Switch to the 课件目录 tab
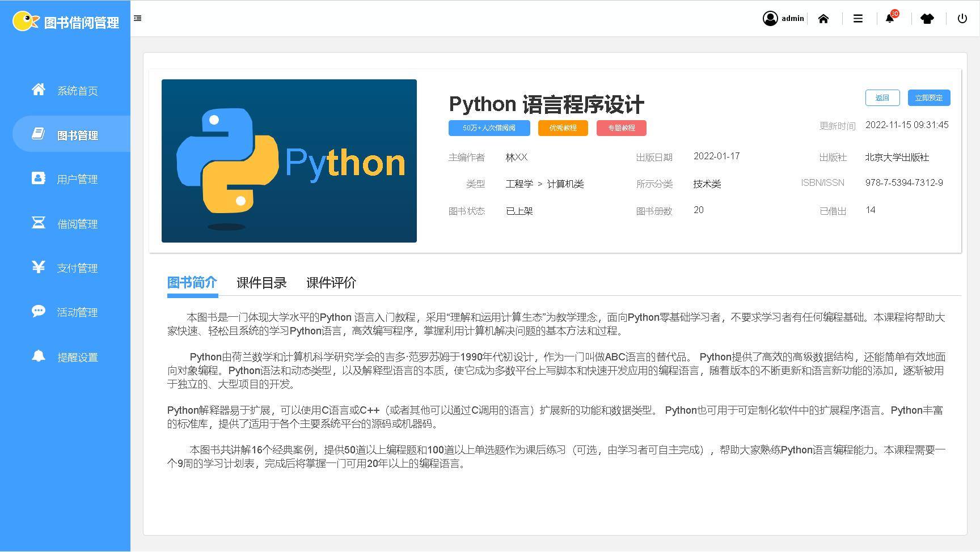980x552 pixels. [261, 283]
